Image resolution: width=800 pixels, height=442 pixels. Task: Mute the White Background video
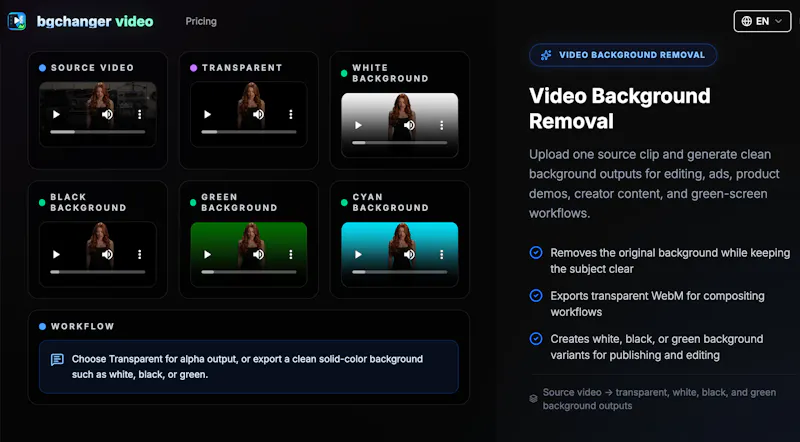[x=409, y=125]
